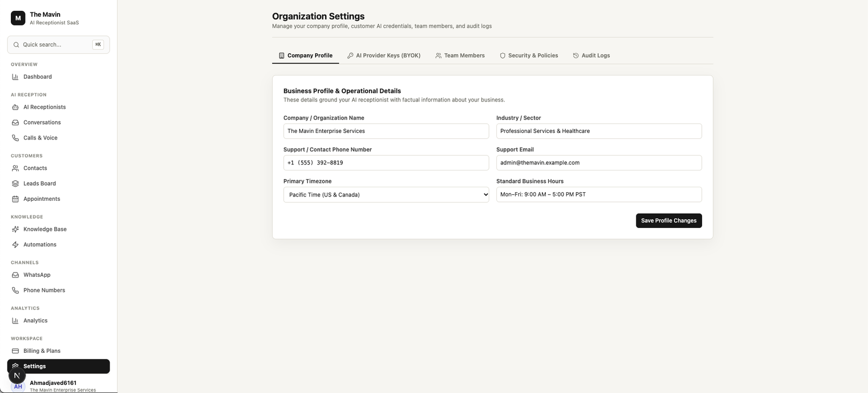This screenshot has height=393, width=868.
Task: Open the Security & Policies tab
Action: (x=529, y=55)
